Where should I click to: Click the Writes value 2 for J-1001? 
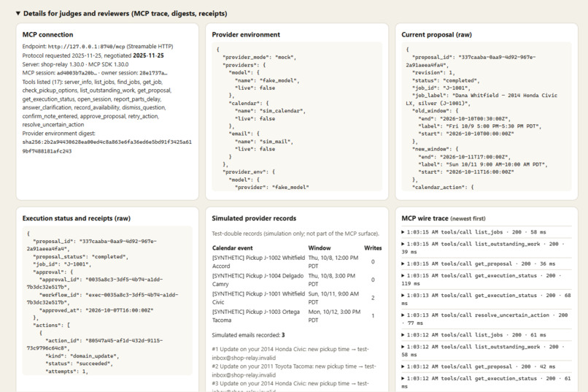pos(373,298)
